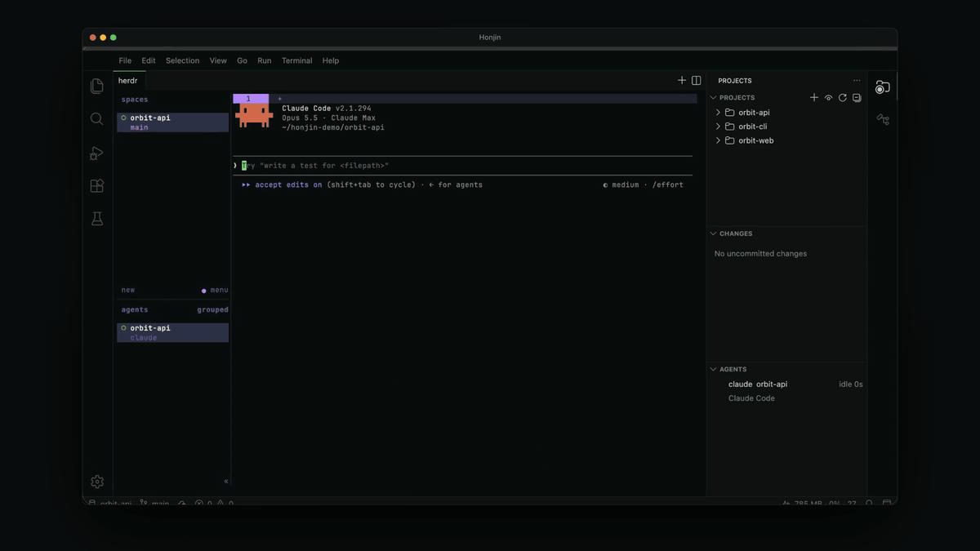Image resolution: width=980 pixels, height=551 pixels.
Task: Click the spaces header in herdr sidebar
Action: pos(135,100)
